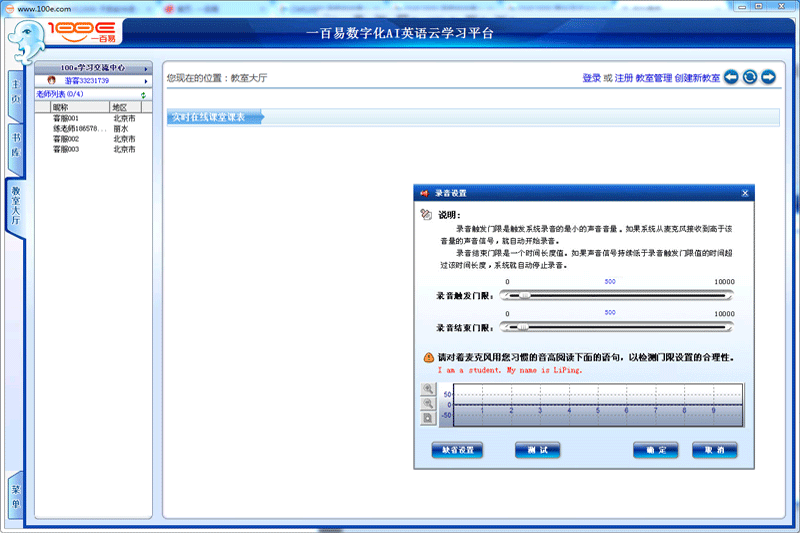Click the top zoom magnifier beside the waveform
This screenshot has width=800, height=533.
[x=428, y=389]
